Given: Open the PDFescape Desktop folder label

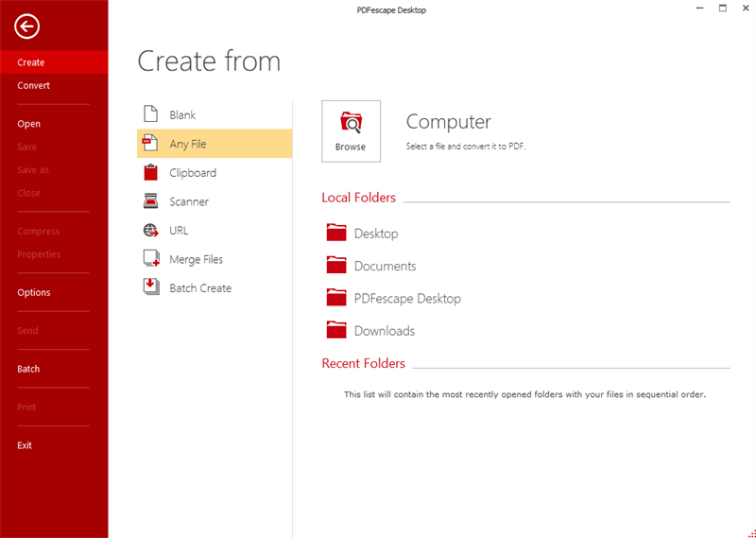Looking at the screenshot, I should (407, 298).
